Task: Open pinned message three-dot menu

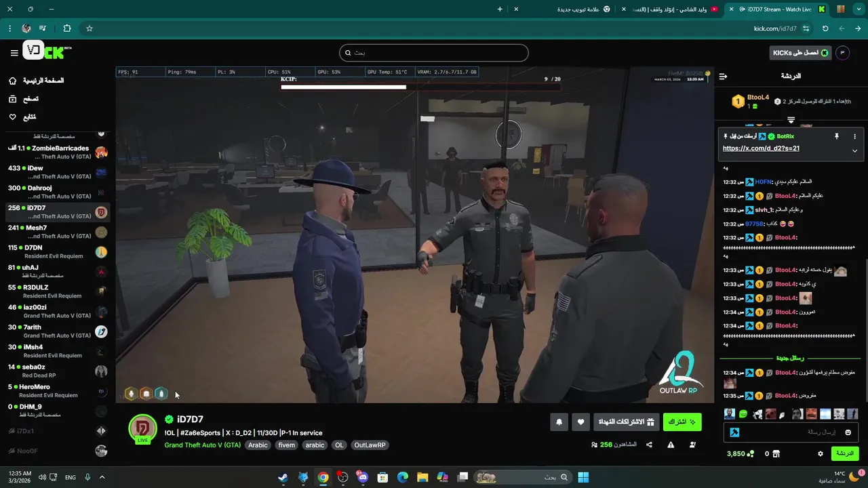Action: tap(854, 136)
